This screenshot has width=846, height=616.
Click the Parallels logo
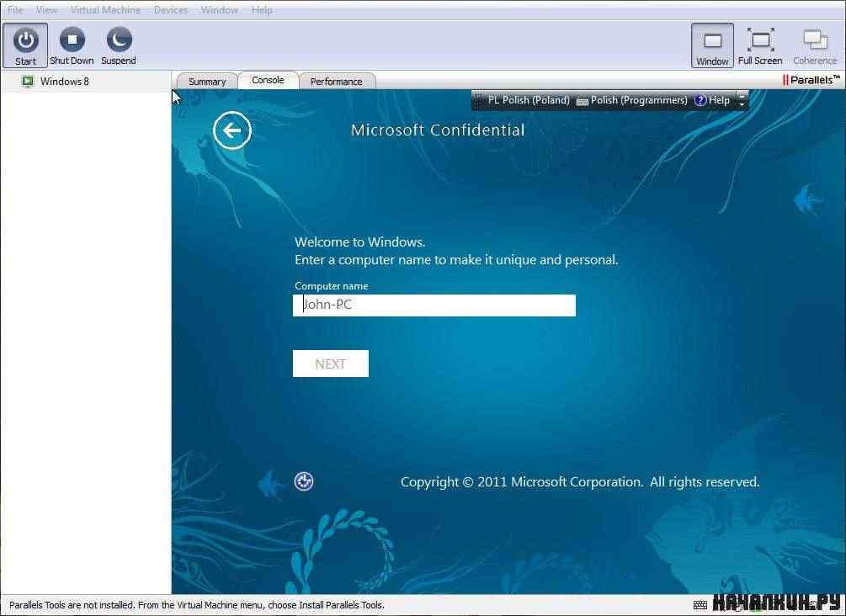point(811,80)
